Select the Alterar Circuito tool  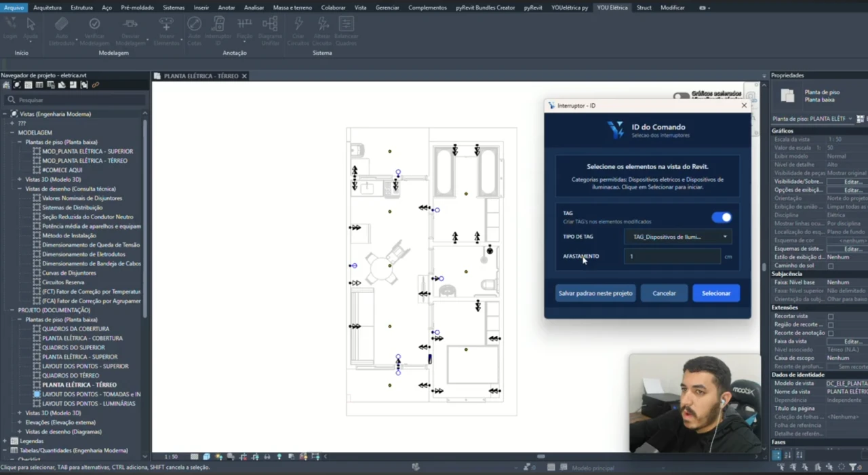pyautogui.click(x=322, y=31)
